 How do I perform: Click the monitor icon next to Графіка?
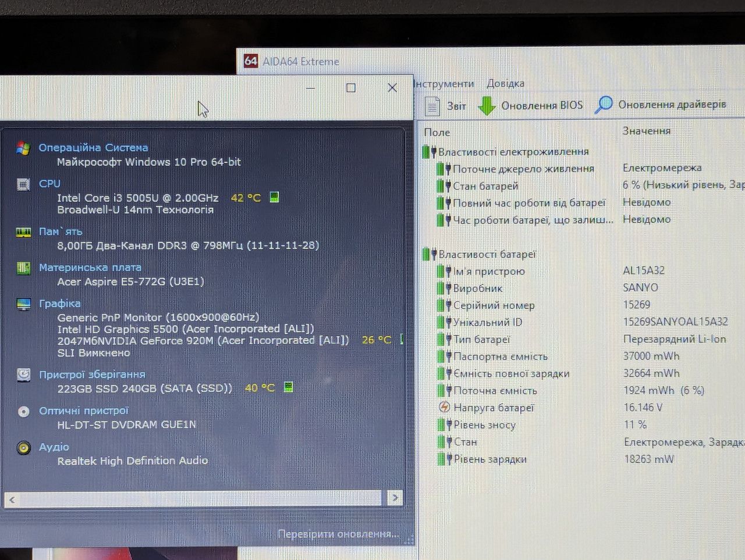click(x=23, y=304)
